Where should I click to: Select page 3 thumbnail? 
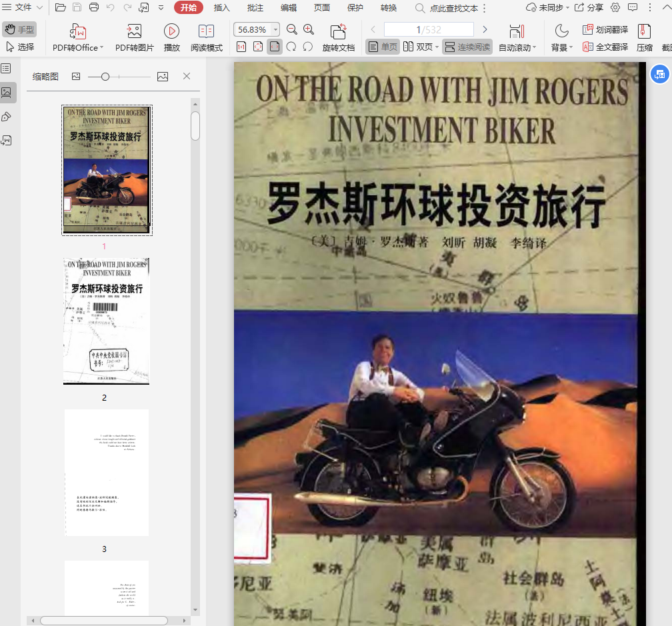tap(107, 473)
